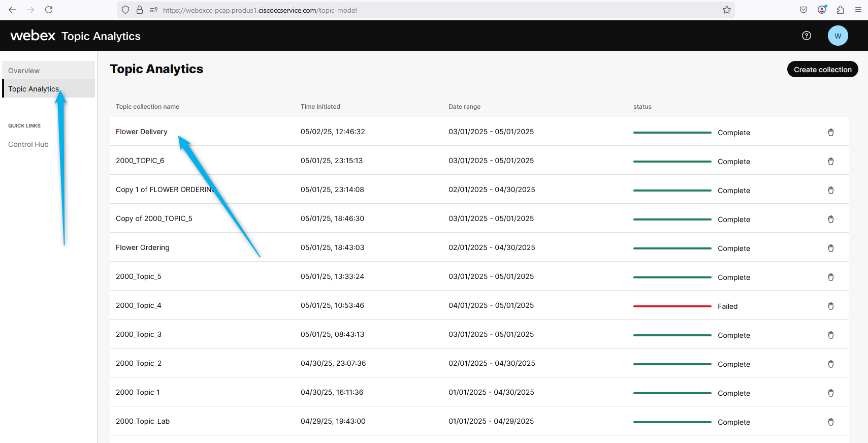Screen dimensions: 868x443
Task: Open the browser extensions icon
Action: 840,10
